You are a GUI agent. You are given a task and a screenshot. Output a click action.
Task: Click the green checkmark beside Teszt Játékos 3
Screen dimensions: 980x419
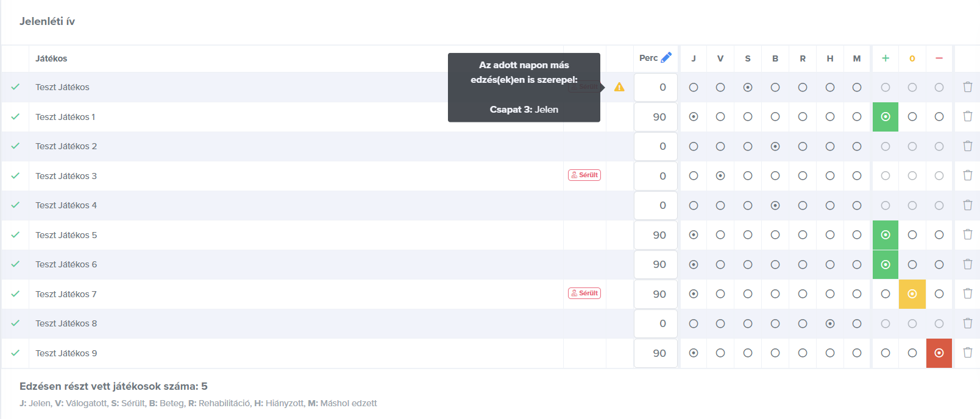(15, 175)
